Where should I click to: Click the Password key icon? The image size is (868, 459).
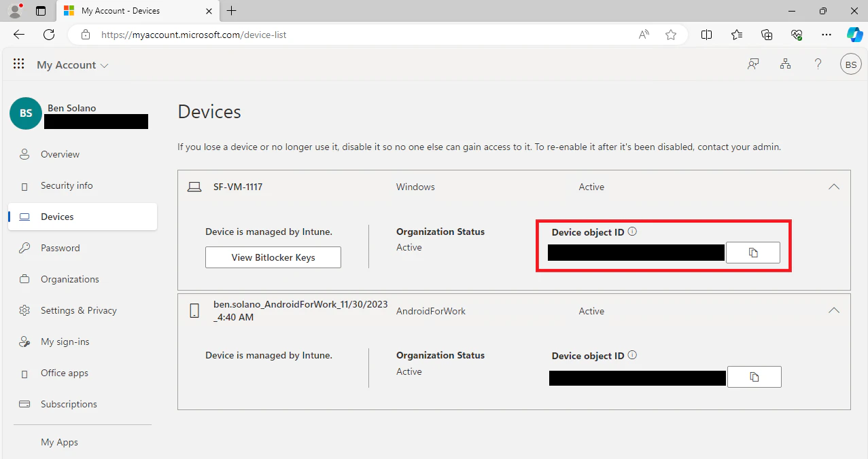point(24,248)
